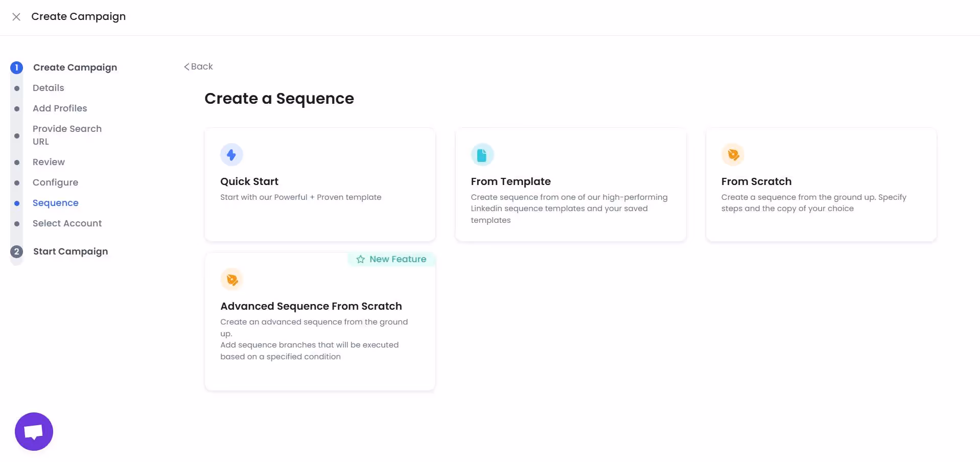This screenshot has height=462, width=980.
Task: Click the rocket icon on From Scratch card
Action: [x=733, y=154]
